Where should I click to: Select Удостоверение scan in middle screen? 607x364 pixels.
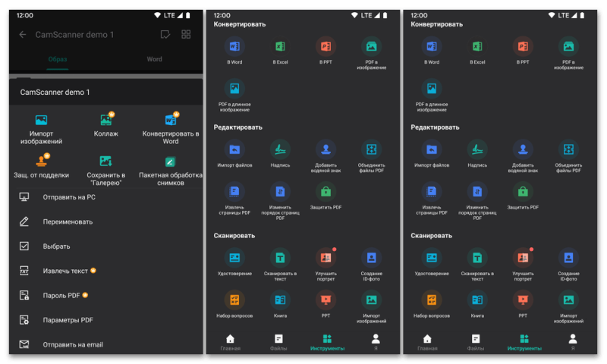[234, 262]
